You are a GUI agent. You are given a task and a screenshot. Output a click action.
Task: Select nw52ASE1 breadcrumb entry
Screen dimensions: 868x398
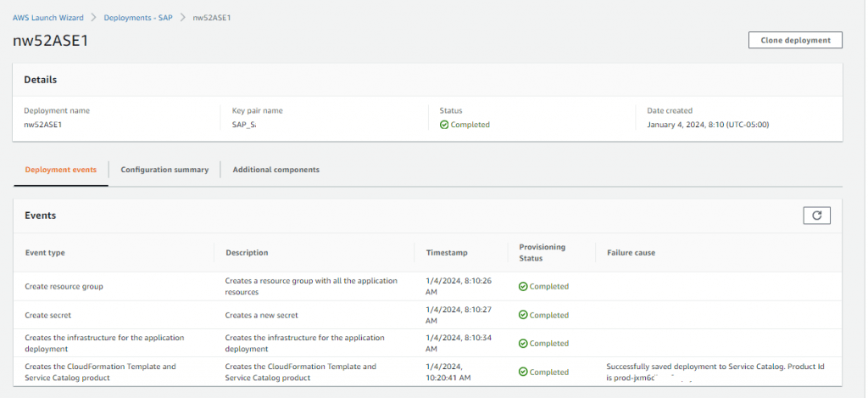coord(211,18)
